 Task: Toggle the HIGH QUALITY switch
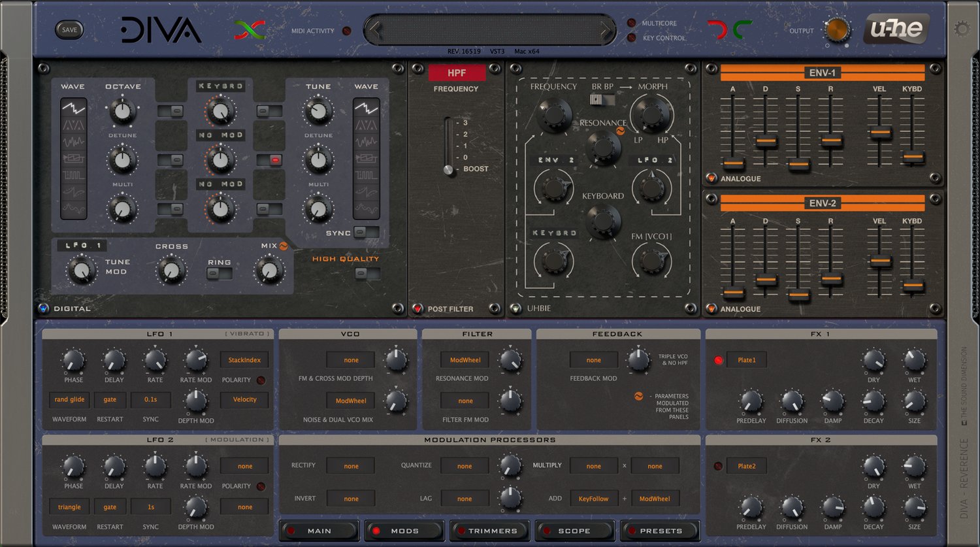click(368, 273)
